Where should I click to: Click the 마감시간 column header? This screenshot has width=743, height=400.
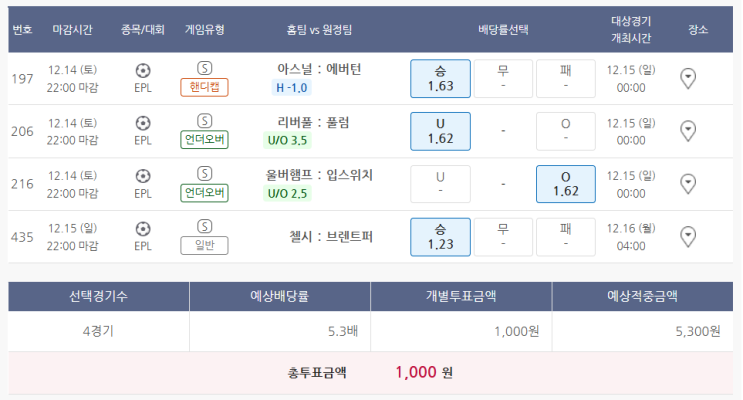click(x=72, y=30)
